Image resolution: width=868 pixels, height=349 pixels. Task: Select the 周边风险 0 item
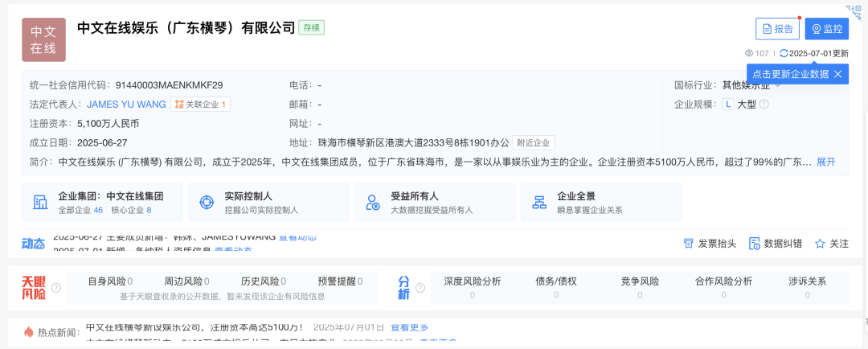click(x=186, y=281)
